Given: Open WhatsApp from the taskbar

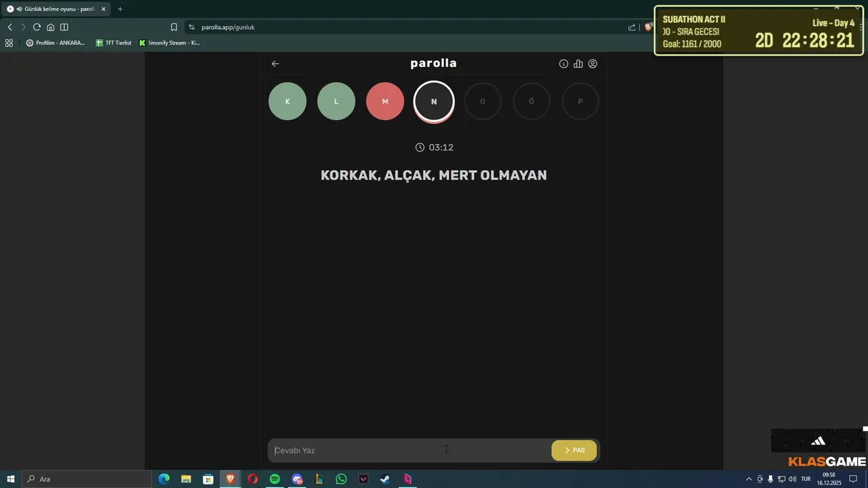Looking at the screenshot, I should [x=341, y=479].
